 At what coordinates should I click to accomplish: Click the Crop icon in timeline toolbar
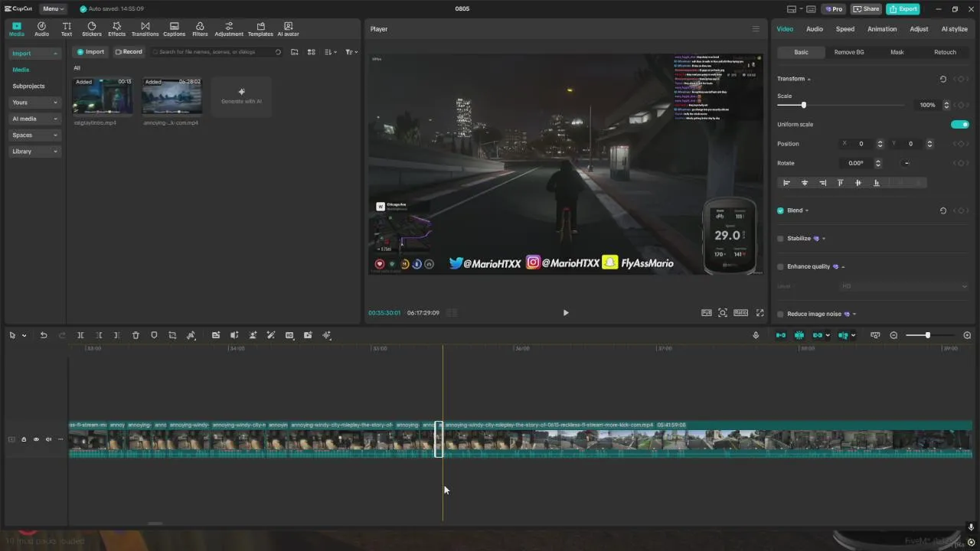[172, 335]
